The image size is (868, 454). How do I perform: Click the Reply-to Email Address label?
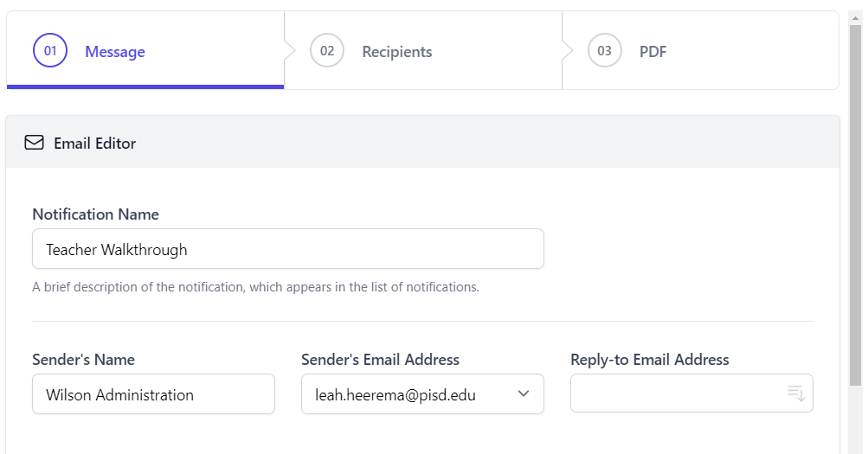coord(650,360)
